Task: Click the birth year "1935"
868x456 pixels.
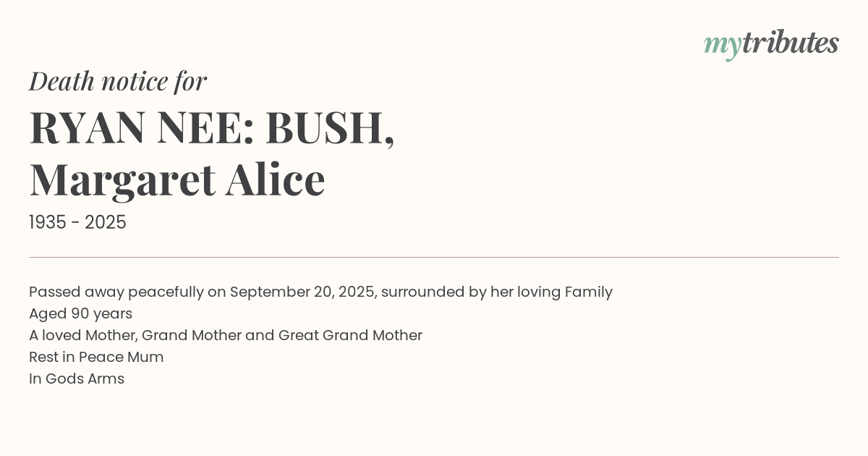Action: pyautogui.click(x=48, y=223)
